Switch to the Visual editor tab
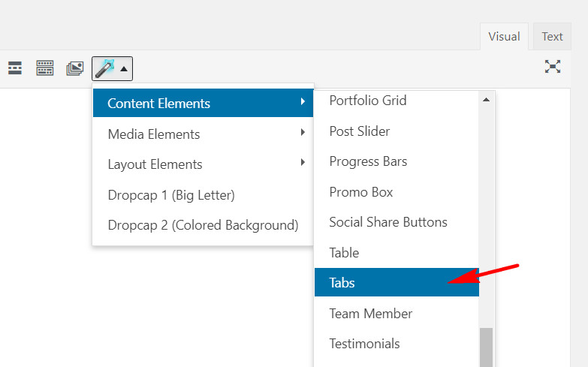The width and height of the screenshot is (588, 367). click(504, 36)
